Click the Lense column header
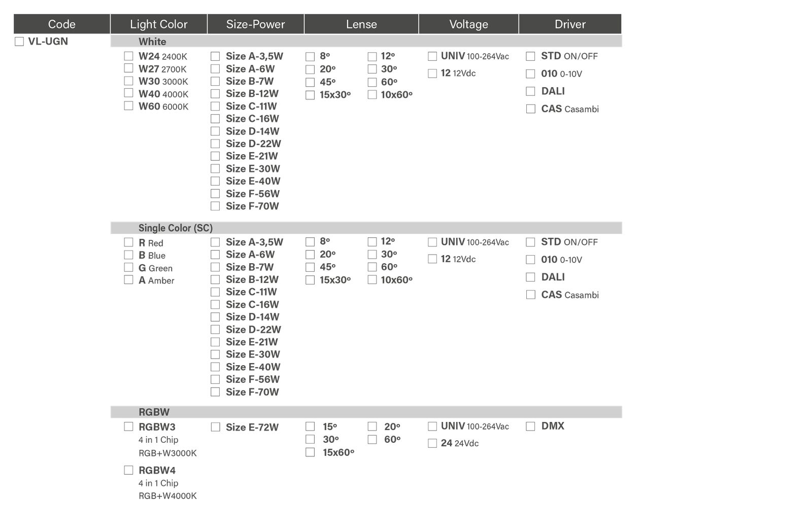The height and width of the screenshot is (531, 812). click(x=361, y=24)
